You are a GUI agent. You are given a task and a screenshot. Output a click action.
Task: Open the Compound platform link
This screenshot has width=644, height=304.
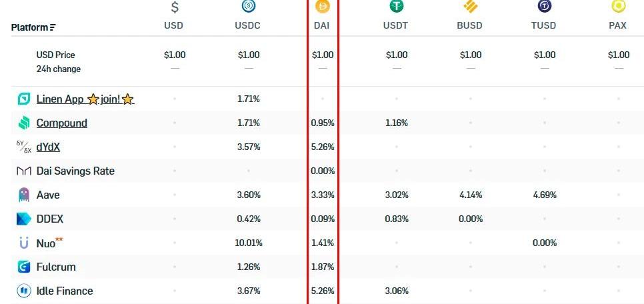(x=61, y=123)
